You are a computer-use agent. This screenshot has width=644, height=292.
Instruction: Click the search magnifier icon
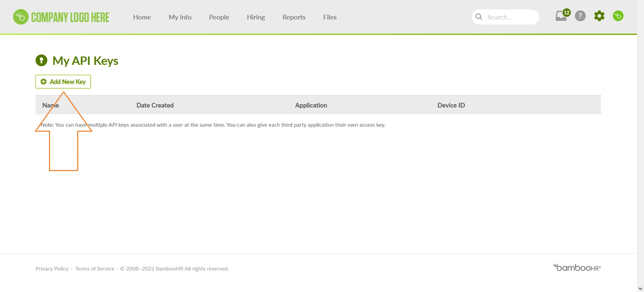tap(479, 17)
